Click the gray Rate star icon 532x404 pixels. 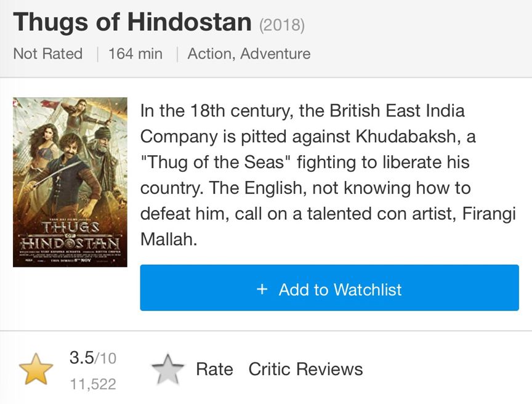[168, 370]
